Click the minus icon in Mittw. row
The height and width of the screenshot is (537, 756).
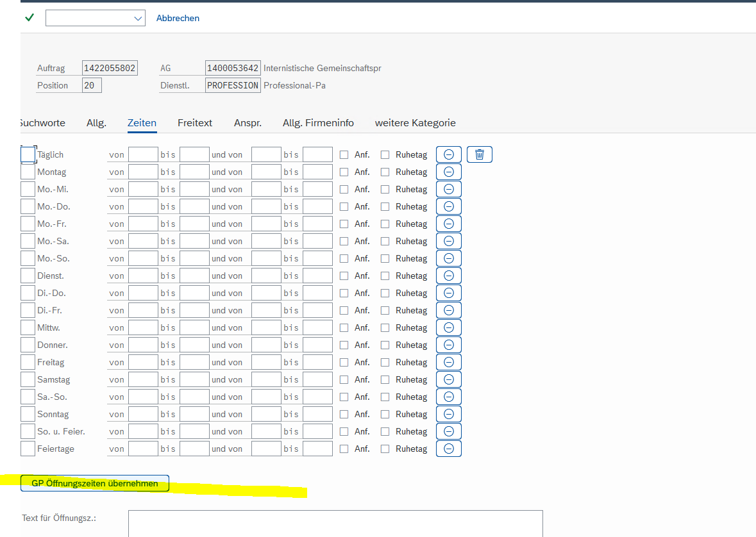[449, 328]
